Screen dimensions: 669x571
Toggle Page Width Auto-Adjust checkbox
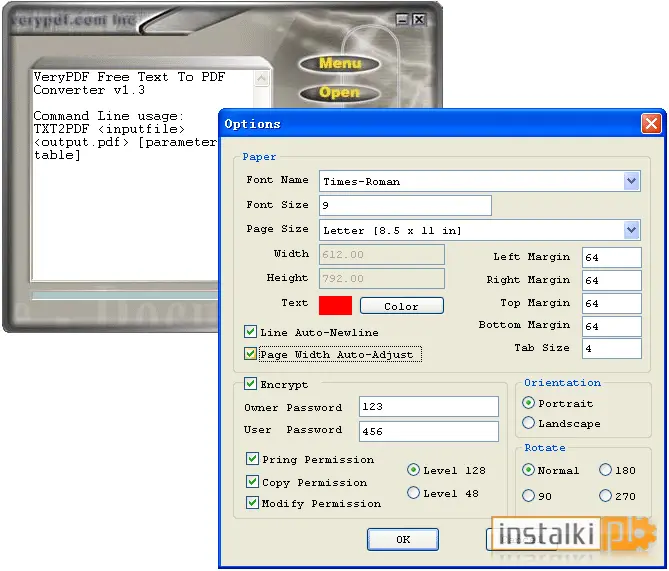coord(250,354)
